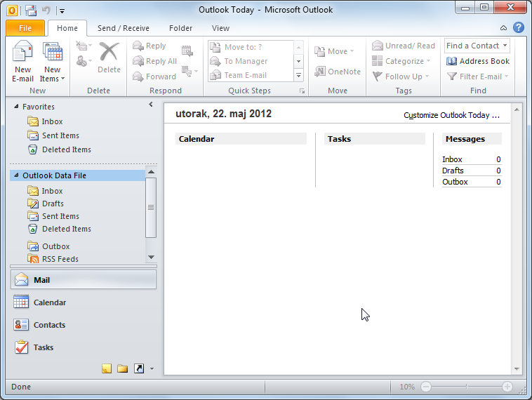The height and width of the screenshot is (400, 532).
Task: Open the Drafts link under Messages
Action: click(453, 171)
